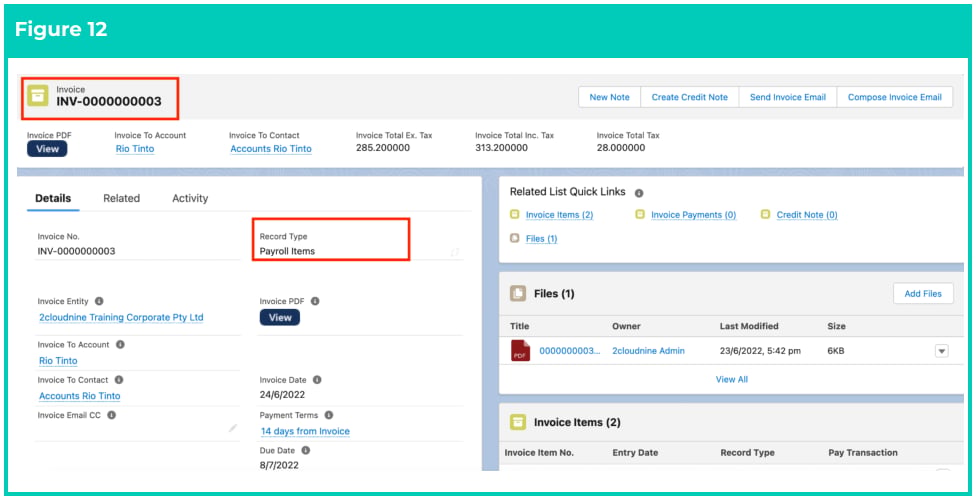
Task: Open the 2cloudnine Admin owner link
Action: [x=649, y=351]
